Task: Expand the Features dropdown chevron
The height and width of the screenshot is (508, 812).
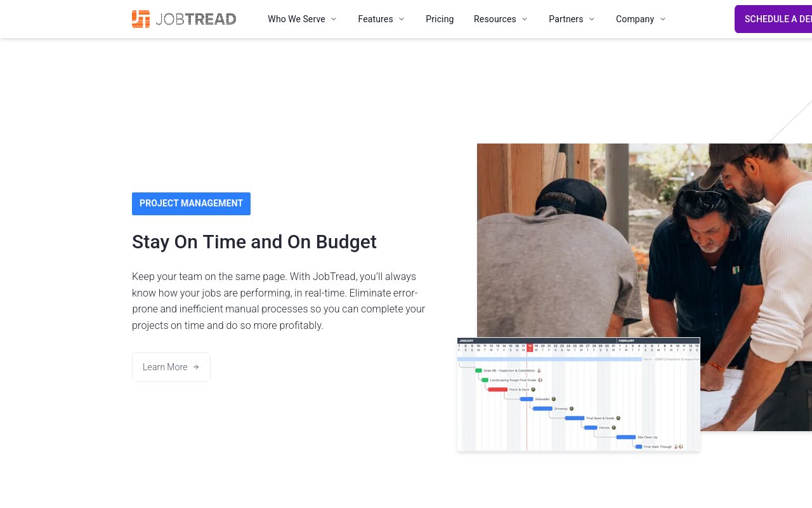Action: (x=402, y=19)
